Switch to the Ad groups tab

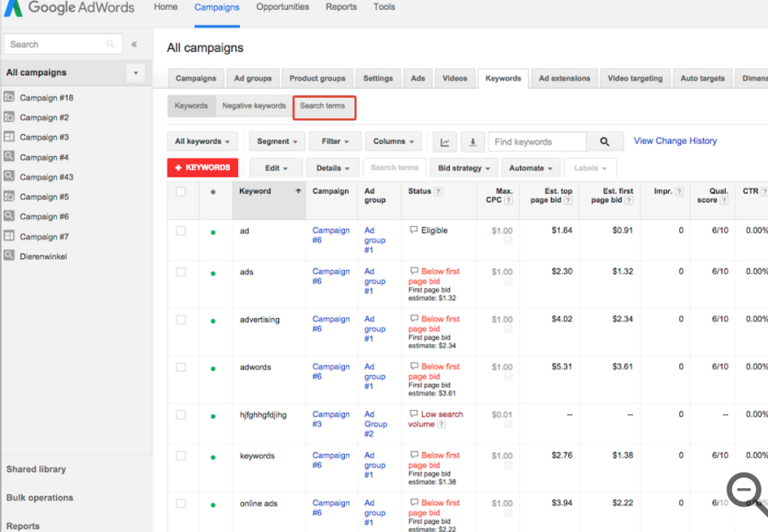[x=253, y=78]
